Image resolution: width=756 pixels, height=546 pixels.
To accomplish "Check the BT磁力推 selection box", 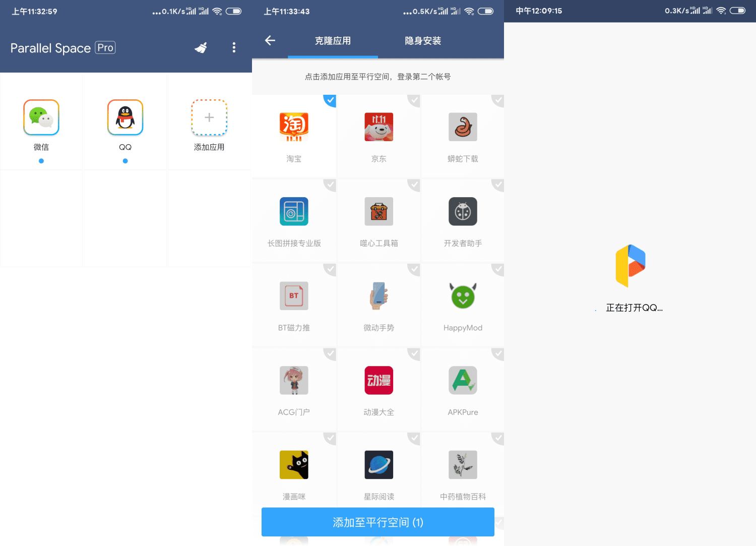I will [x=330, y=270].
